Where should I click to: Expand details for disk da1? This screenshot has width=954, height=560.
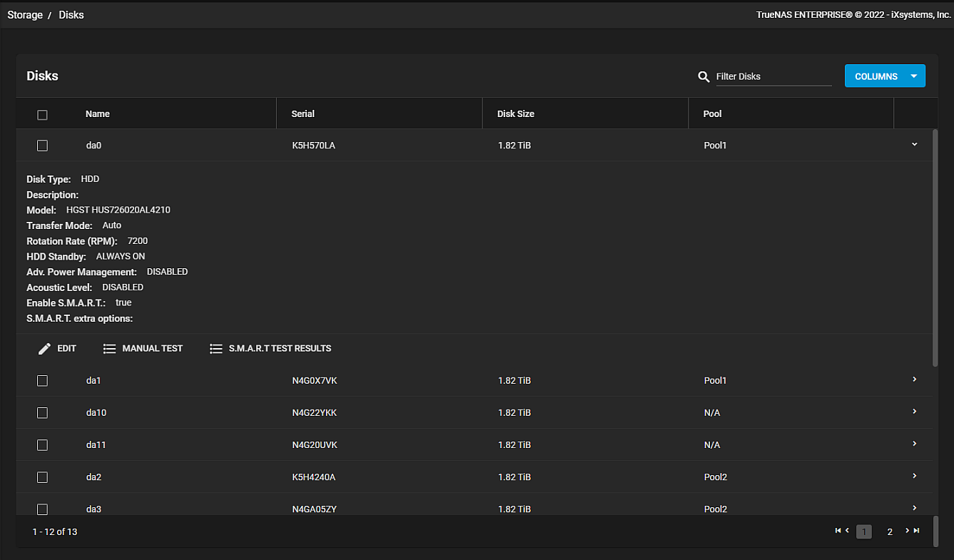tap(914, 380)
